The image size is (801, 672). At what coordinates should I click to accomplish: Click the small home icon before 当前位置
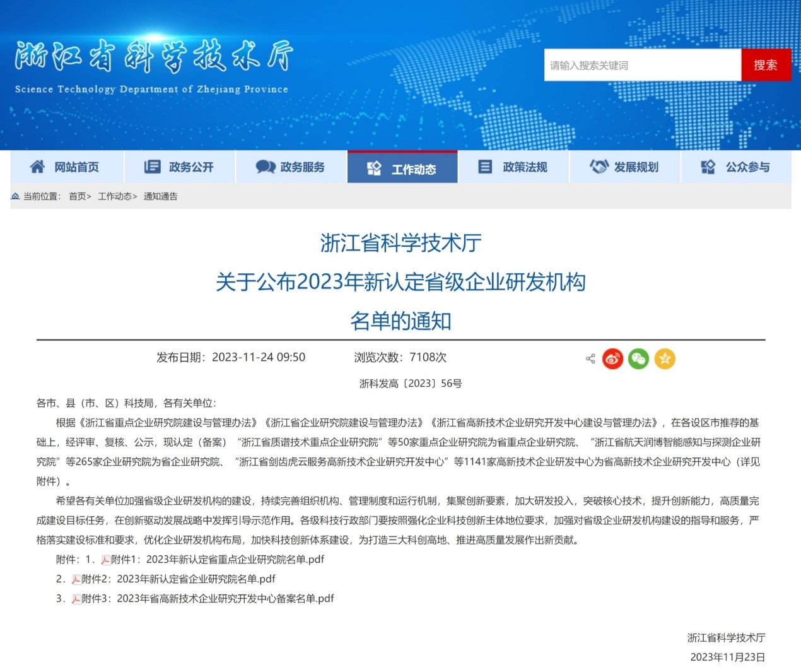pos(15,196)
